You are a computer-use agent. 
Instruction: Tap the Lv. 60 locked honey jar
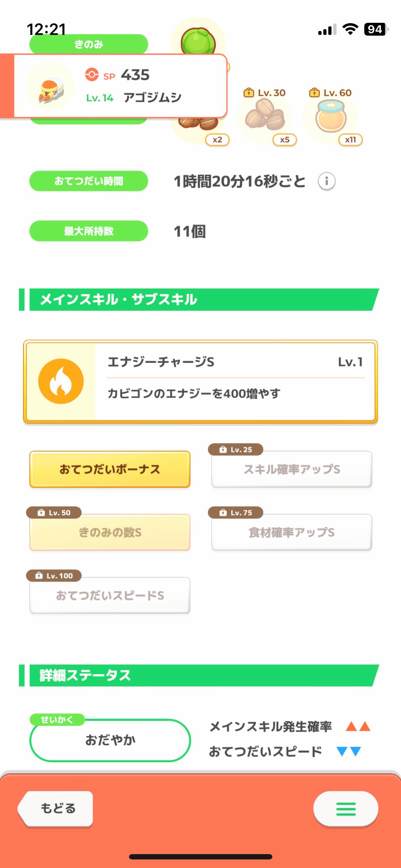coord(330,116)
